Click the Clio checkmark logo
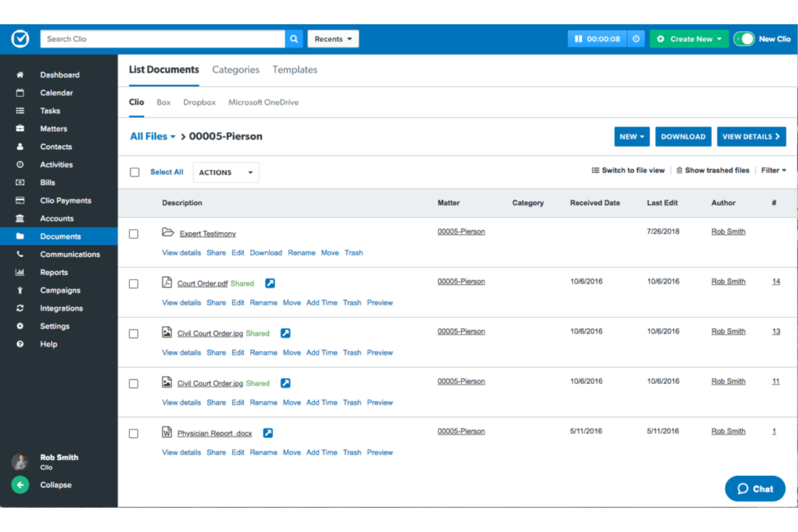This screenshot has height=532, width=798. (x=20, y=39)
